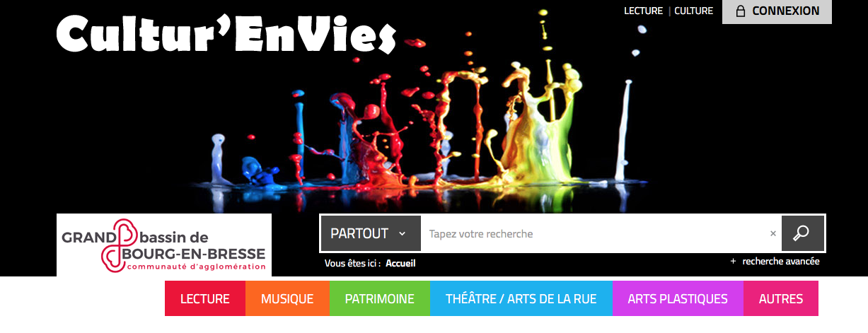868x333 pixels.
Task: Click the padlock icon beside Connexion
Action: [x=741, y=11]
